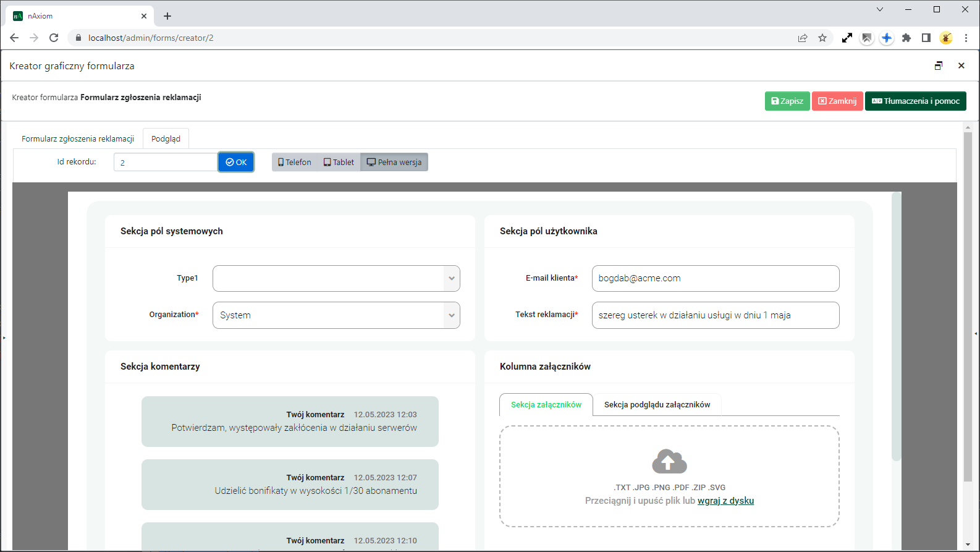Click the cloud upload icon
Viewport: 980px width, 552px height.
click(x=669, y=462)
